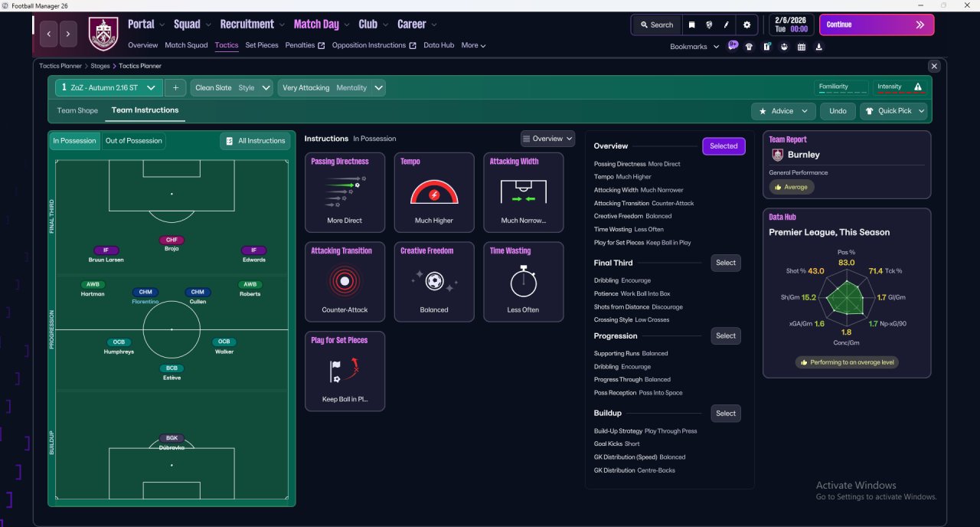Click the download tray shortcut icon

819,47
